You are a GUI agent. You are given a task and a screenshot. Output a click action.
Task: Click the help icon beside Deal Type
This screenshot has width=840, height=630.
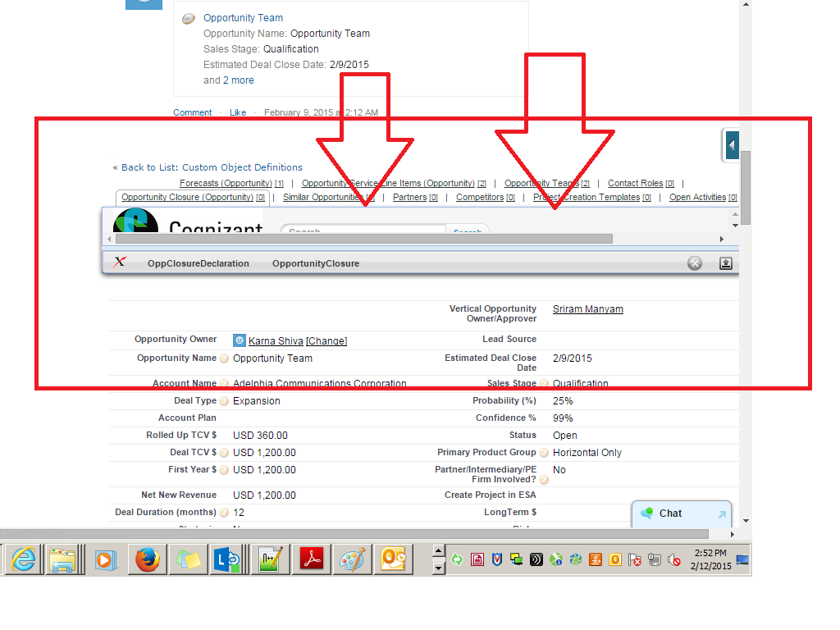225,401
